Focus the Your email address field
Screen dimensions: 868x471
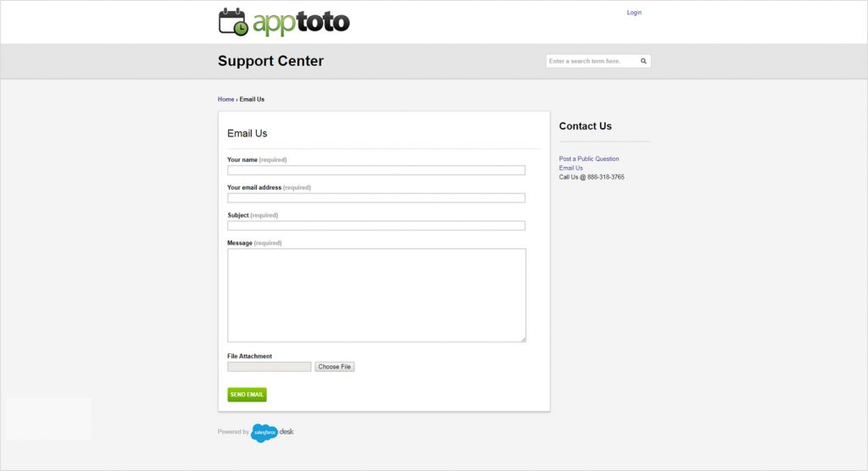click(376, 198)
